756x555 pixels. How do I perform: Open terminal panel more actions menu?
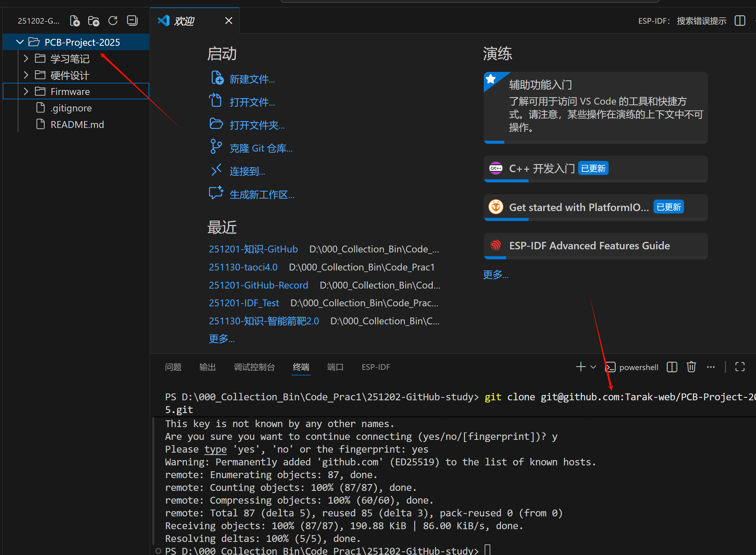pyautogui.click(x=711, y=367)
